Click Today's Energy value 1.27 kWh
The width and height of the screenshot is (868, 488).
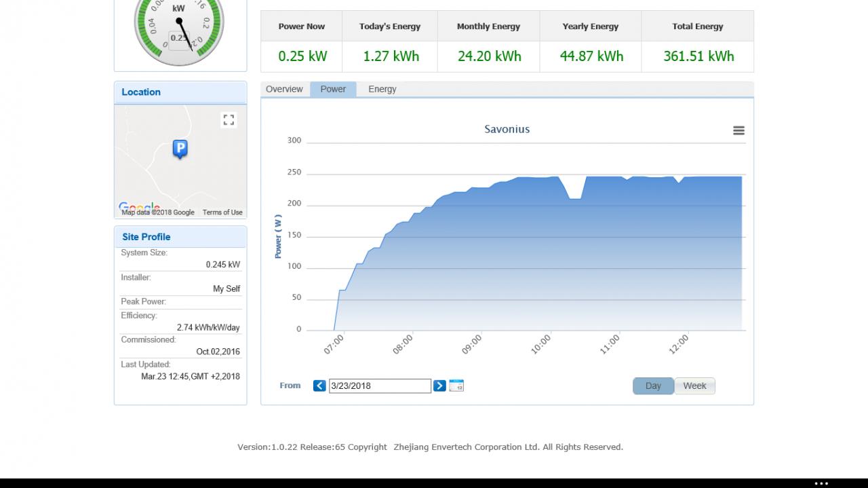click(391, 56)
